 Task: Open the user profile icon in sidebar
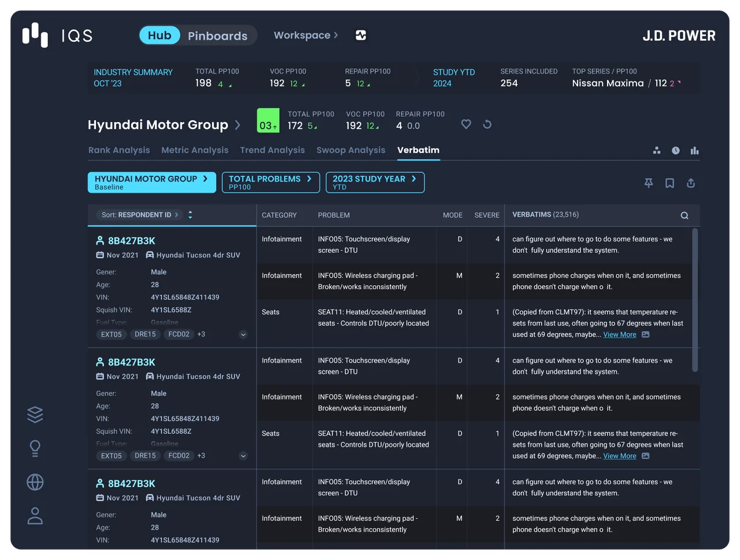[35, 516]
